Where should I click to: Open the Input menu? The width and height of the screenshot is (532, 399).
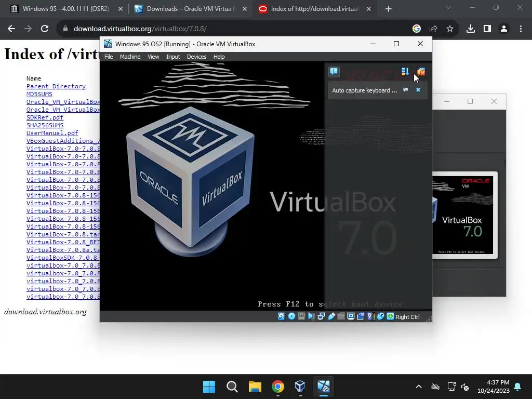click(x=173, y=57)
